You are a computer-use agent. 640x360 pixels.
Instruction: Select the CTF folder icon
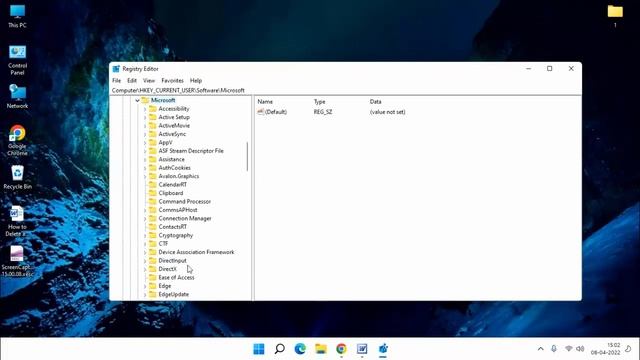click(x=153, y=244)
